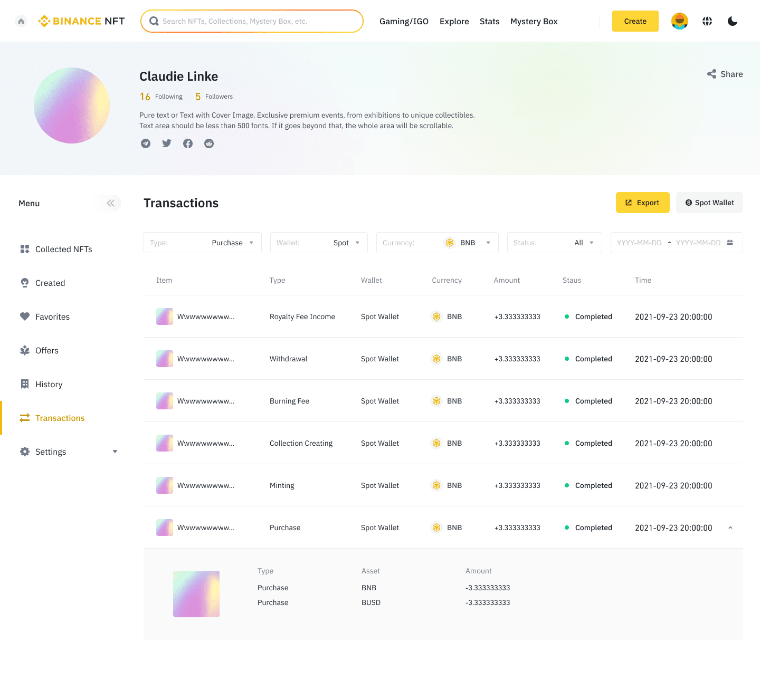Click the globe language icon
This screenshot has height=700, width=760.
pos(707,21)
